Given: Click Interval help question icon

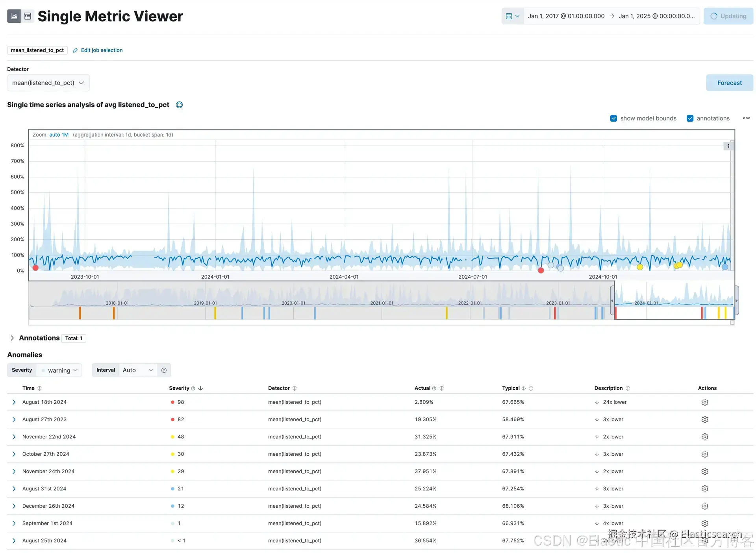Looking at the screenshot, I should (164, 370).
